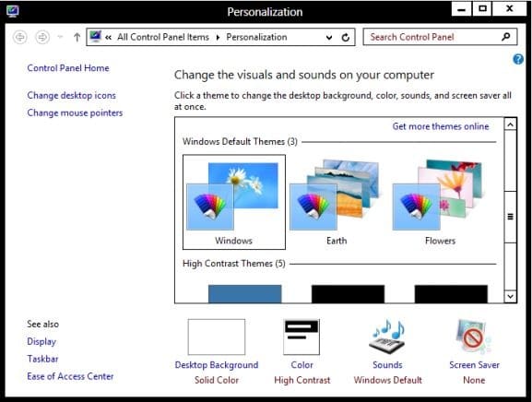Select the blue high contrast theme preview
This screenshot has width=532, height=402.
(x=244, y=294)
